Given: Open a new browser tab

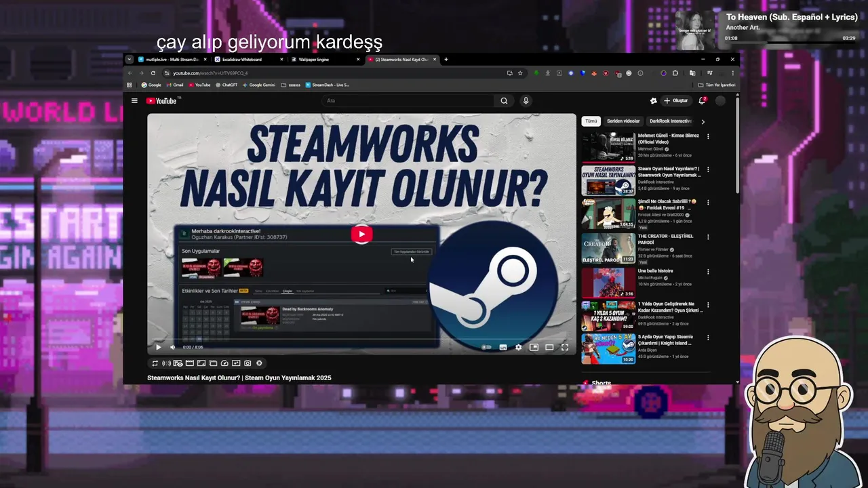Looking at the screenshot, I should 446,60.
